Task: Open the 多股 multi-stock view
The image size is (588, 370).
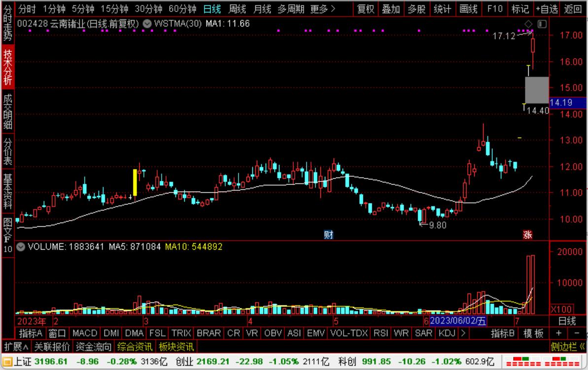Action: 416,9
